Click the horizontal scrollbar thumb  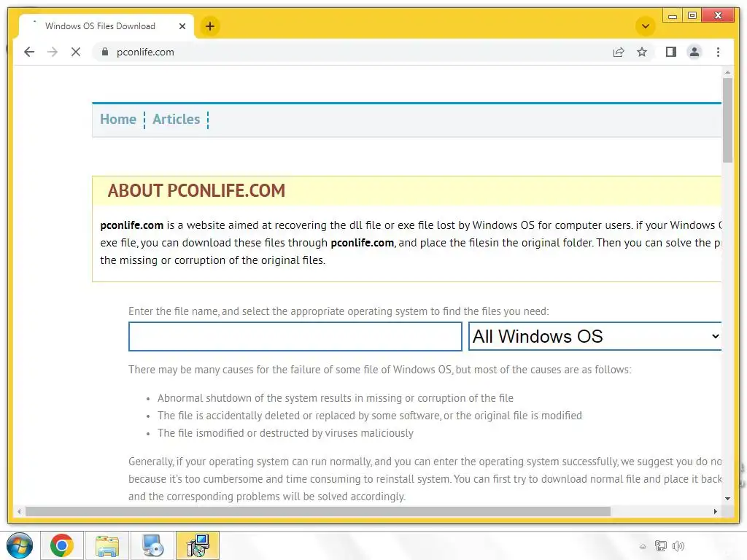point(318,511)
